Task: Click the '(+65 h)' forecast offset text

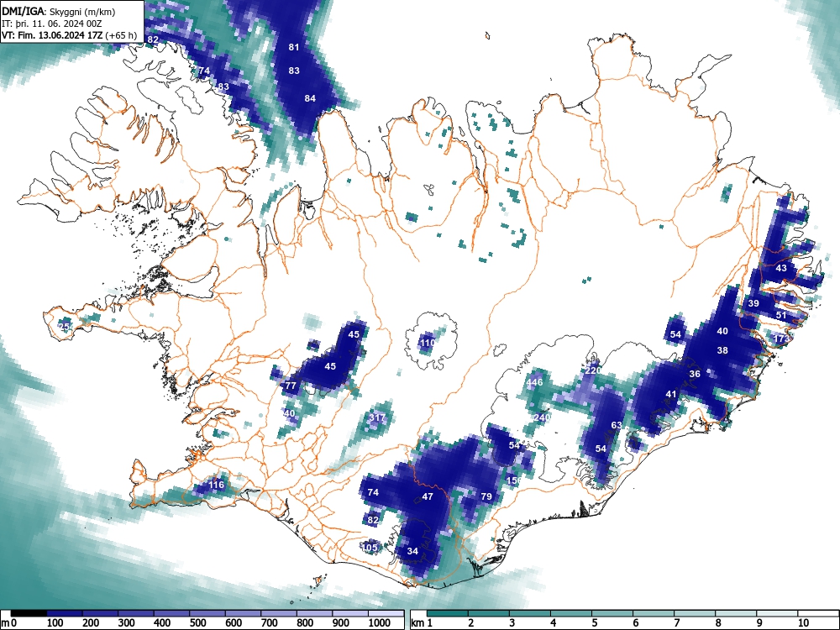Action: (x=121, y=35)
